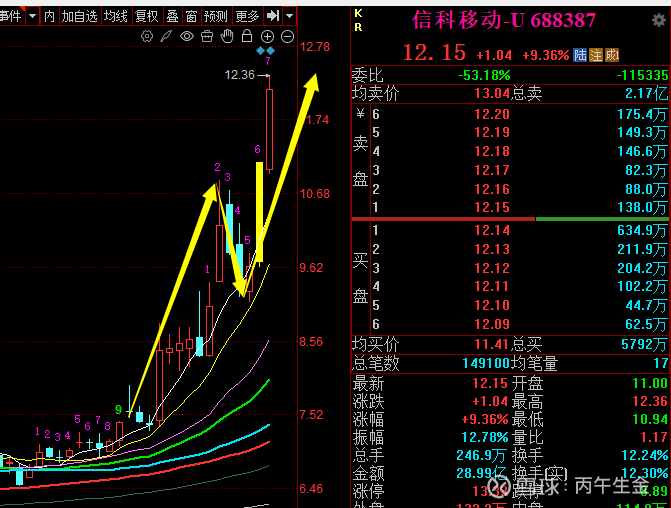Click buy level 2 price 12.13
The width and height of the screenshot is (671, 508).
click(492, 249)
